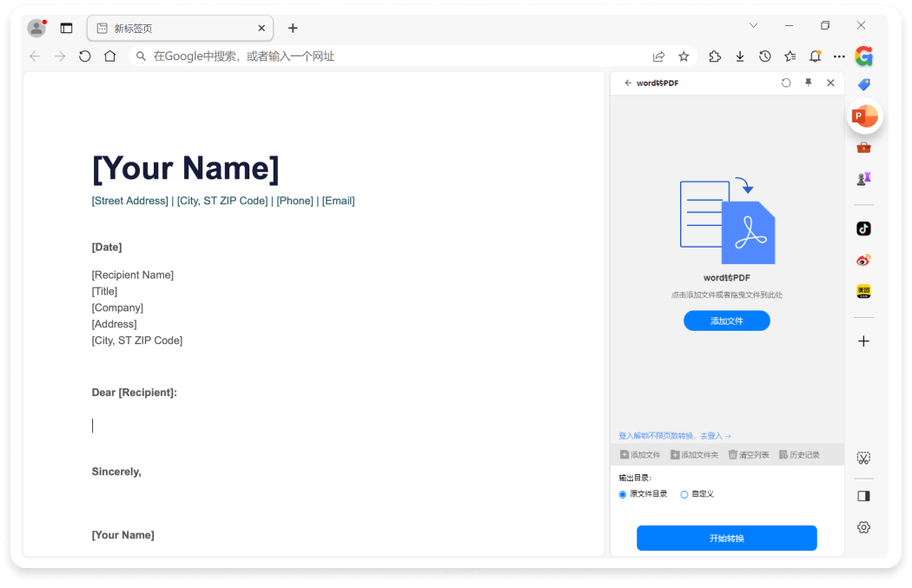Toggle the sidebar layout panel icon

(863, 496)
